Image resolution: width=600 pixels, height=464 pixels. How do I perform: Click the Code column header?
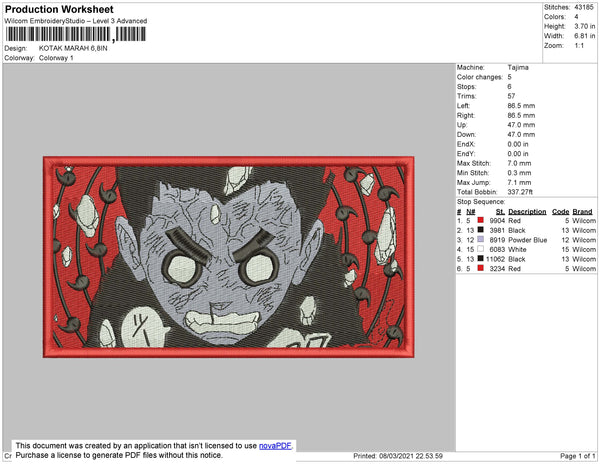tap(560, 212)
